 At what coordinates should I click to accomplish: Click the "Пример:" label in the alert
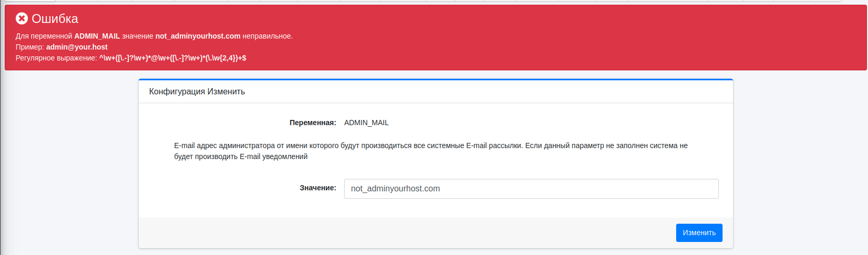(30, 47)
